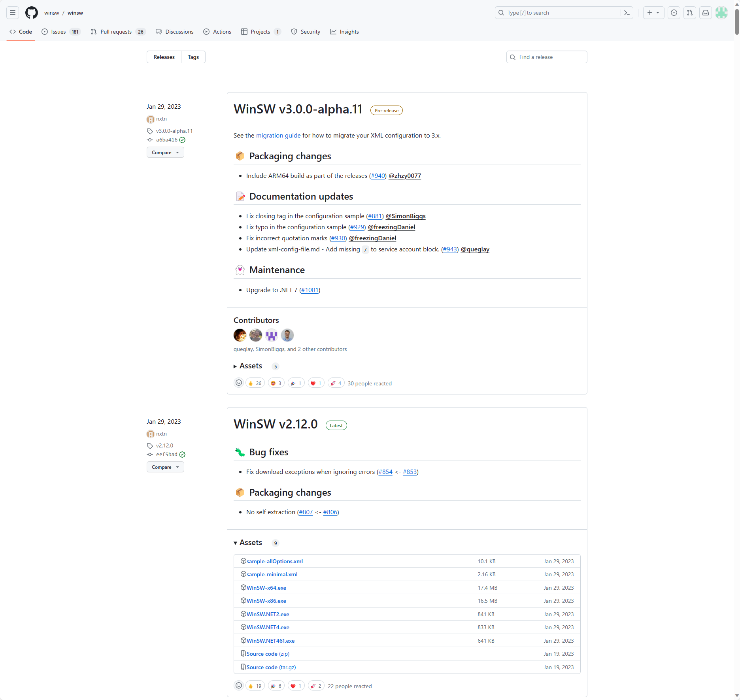Open nxtn author link for v2.12.0
The width and height of the screenshot is (740, 700).
tap(161, 434)
